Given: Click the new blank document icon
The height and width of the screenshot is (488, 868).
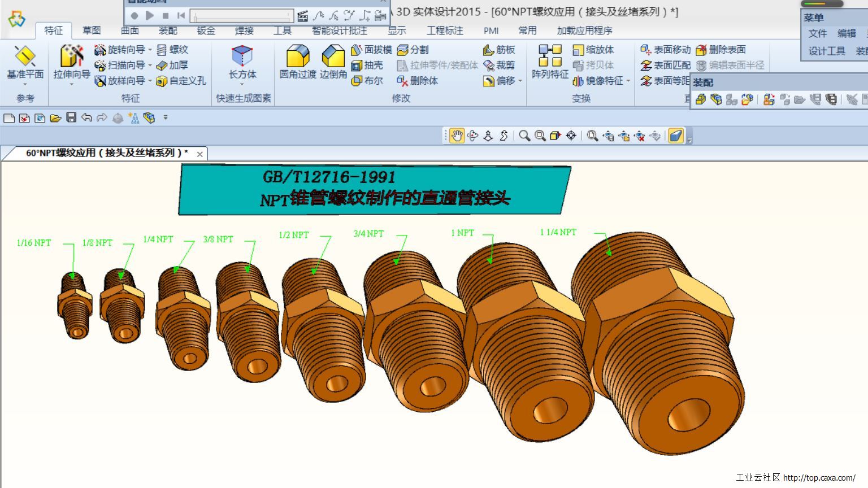Looking at the screenshot, I should click(9, 117).
